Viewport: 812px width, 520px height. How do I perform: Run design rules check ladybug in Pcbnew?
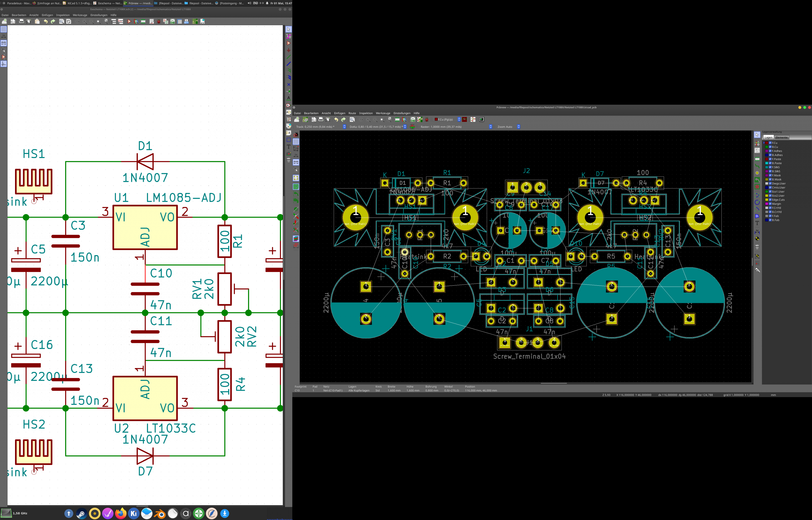click(x=427, y=120)
